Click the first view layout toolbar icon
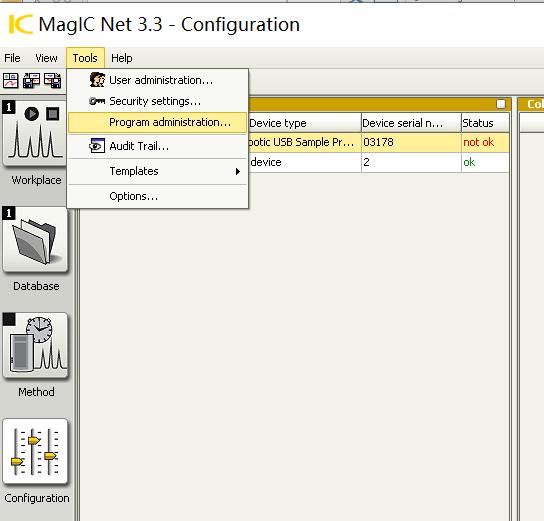 point(10,80)
